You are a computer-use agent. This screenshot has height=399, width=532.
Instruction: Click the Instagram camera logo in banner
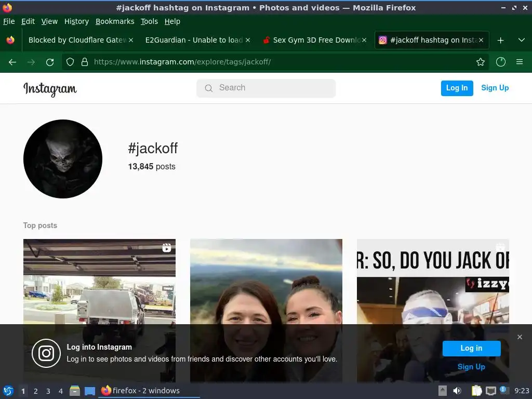(x=46, y=353)
